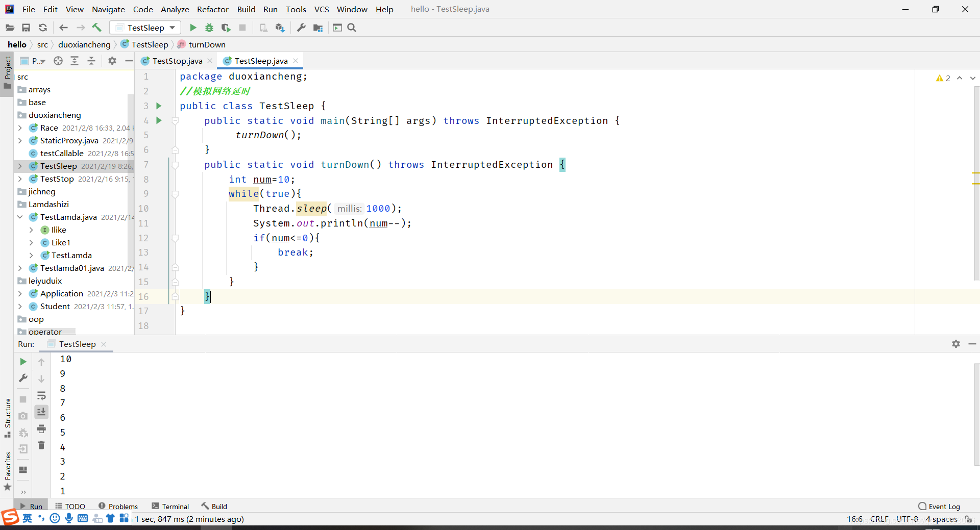Open the Event Log
Image resolution: width=980 pixels, height=530 pixels.
tap(939, 506)
